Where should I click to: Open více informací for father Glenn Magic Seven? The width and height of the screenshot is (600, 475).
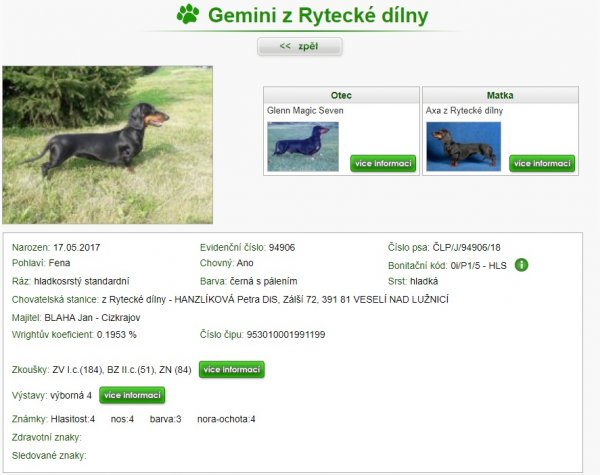coord(383,163)
